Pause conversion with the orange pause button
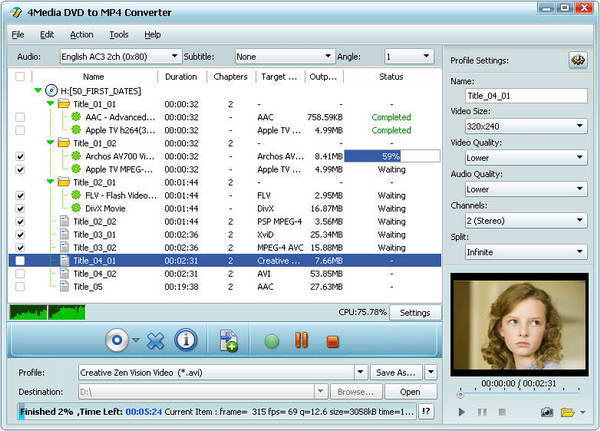Viewport: 600px width, 431px height. 302,340
